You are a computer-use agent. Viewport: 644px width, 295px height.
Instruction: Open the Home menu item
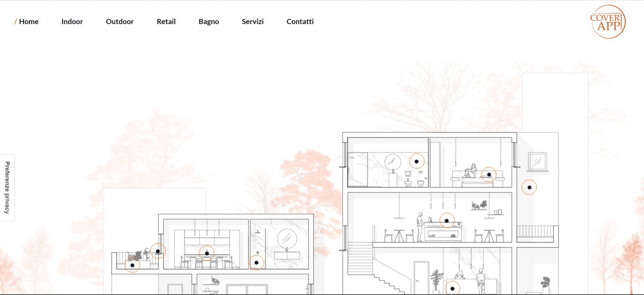(29, 22)
